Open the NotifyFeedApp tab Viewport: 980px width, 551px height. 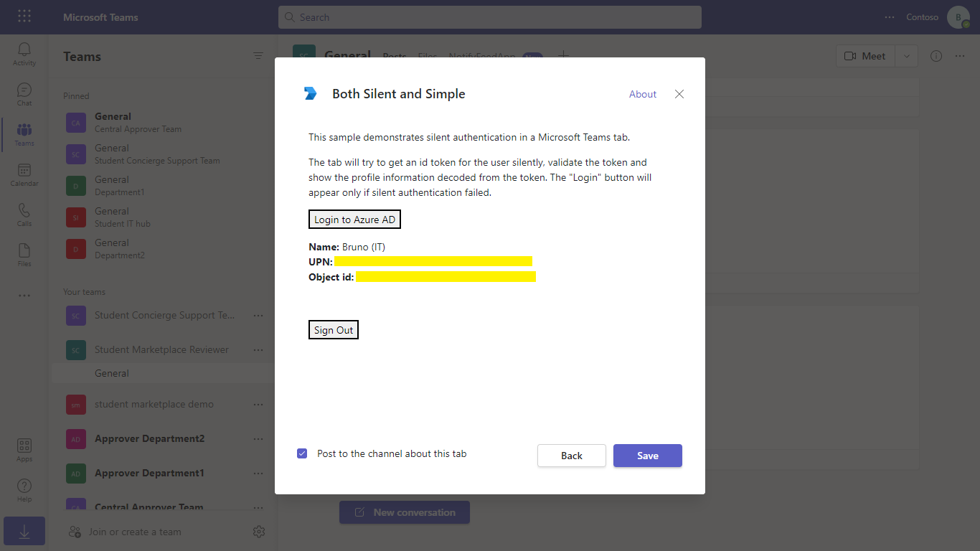click(482, 56)
